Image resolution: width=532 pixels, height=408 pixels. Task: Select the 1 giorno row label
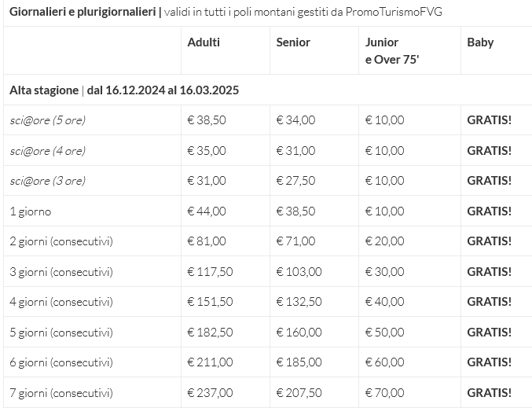coord(31,211)
